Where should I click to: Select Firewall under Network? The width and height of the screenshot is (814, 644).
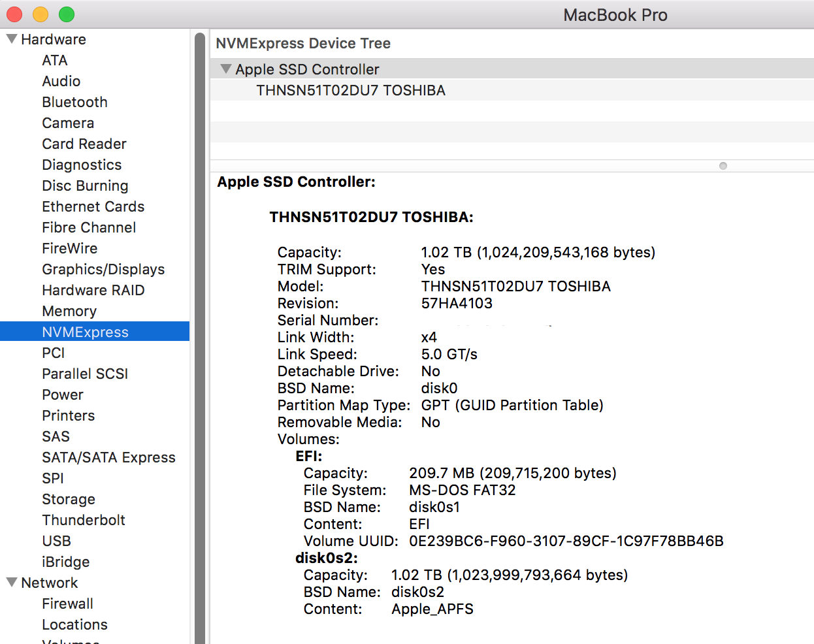68,604
